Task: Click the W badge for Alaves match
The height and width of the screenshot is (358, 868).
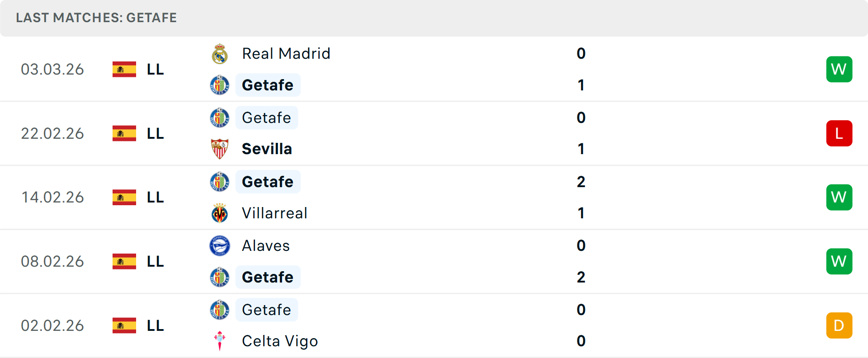Action: (839, 261)
